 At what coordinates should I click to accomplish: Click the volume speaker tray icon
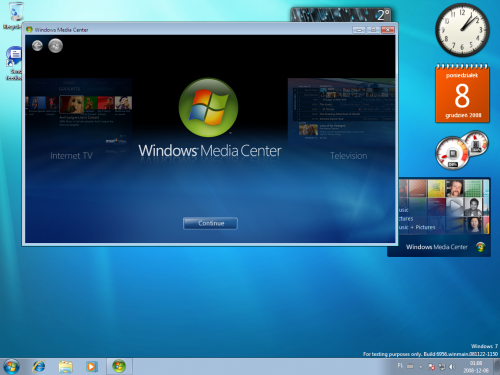coord(452,367)
